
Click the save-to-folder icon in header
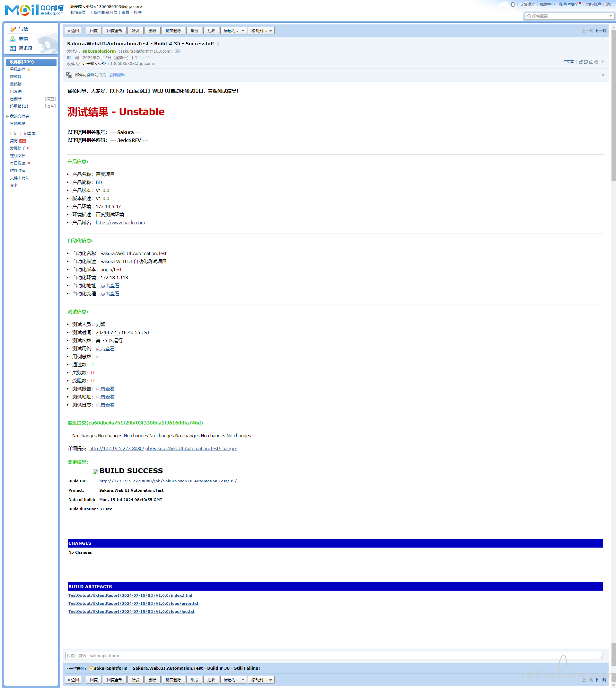click(591, 62)
